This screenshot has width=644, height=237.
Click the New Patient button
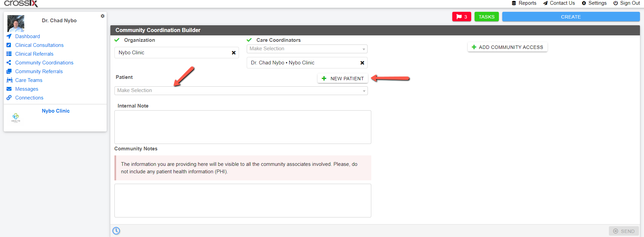(x=343, y=79)
